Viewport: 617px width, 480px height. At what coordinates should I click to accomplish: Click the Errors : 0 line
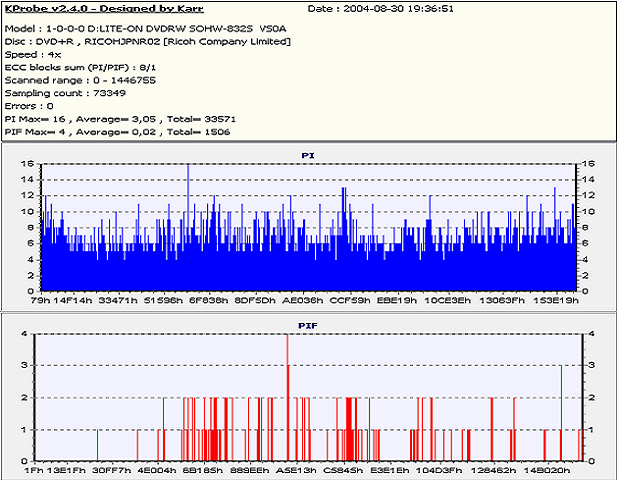click(x=29, y=105)
